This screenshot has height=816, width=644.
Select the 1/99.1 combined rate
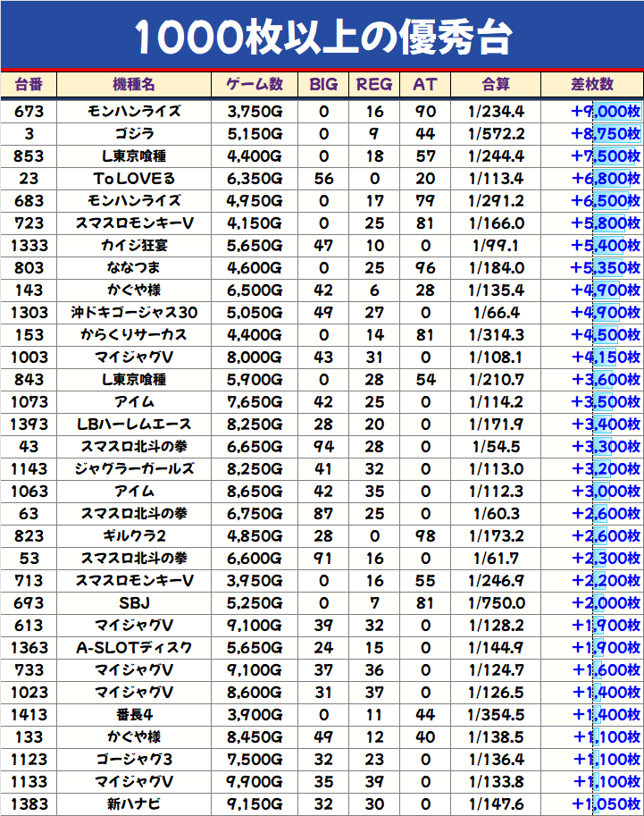[x=496, y=246]
